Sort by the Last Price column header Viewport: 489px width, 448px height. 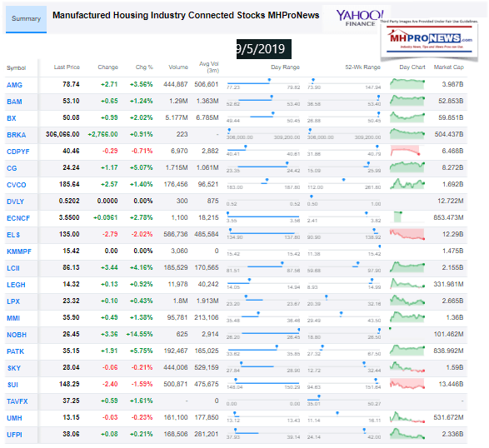click(67, 67)
